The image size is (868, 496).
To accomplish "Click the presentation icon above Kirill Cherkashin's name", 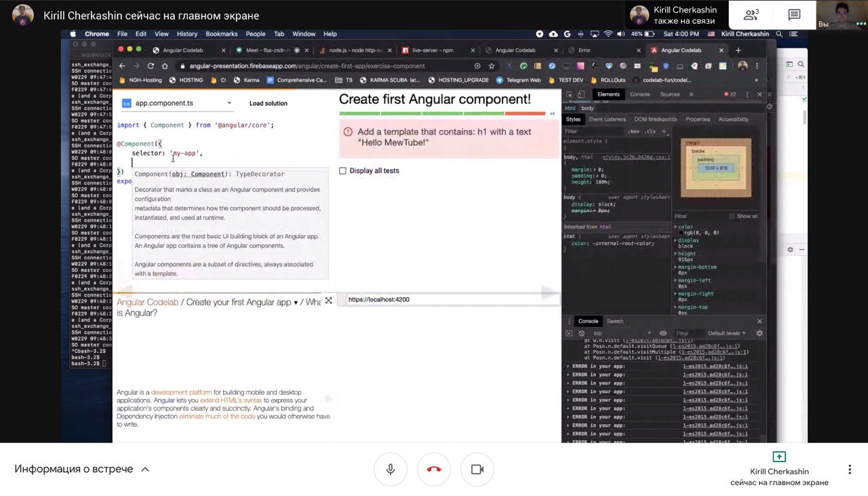I will pyautogui.click(x=779, y=457).
